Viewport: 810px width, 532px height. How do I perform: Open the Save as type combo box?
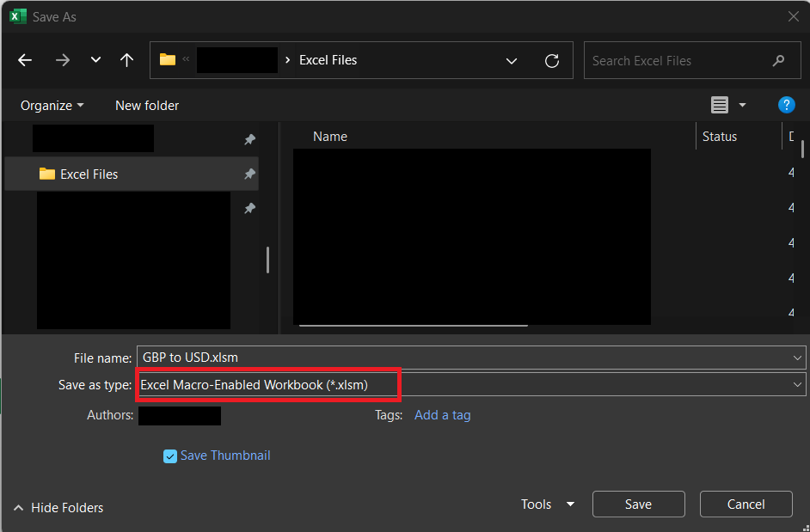470,385
